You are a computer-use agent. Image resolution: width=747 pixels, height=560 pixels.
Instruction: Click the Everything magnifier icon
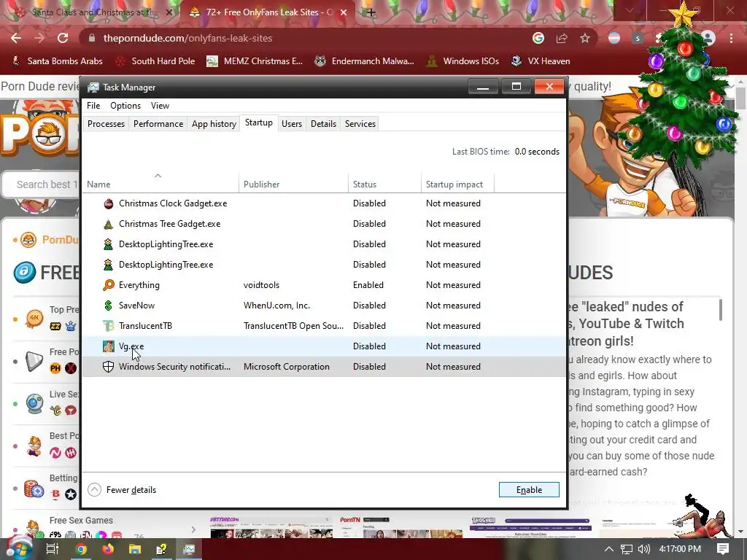click(x=109, y=285)
